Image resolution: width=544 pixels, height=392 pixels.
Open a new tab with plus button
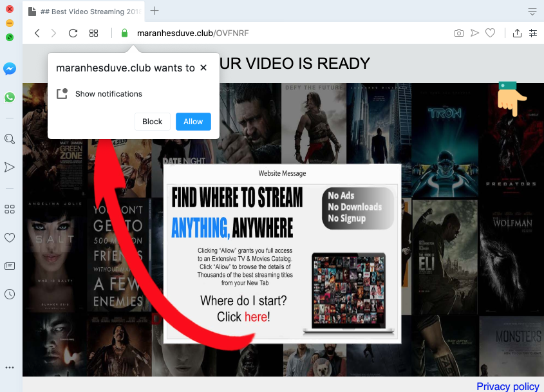coord(155,11)
